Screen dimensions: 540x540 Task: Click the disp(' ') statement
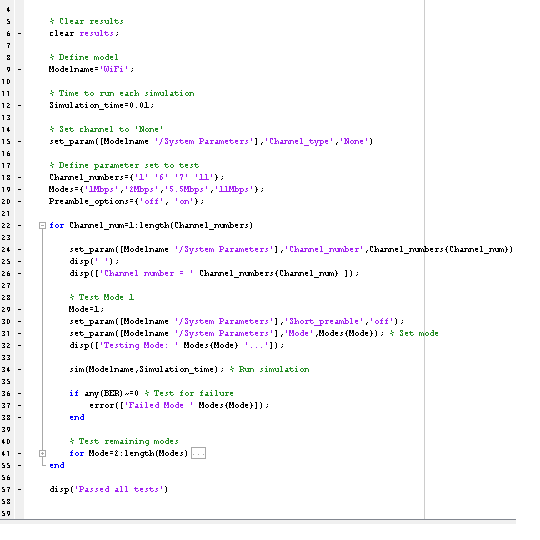point(94,261)
